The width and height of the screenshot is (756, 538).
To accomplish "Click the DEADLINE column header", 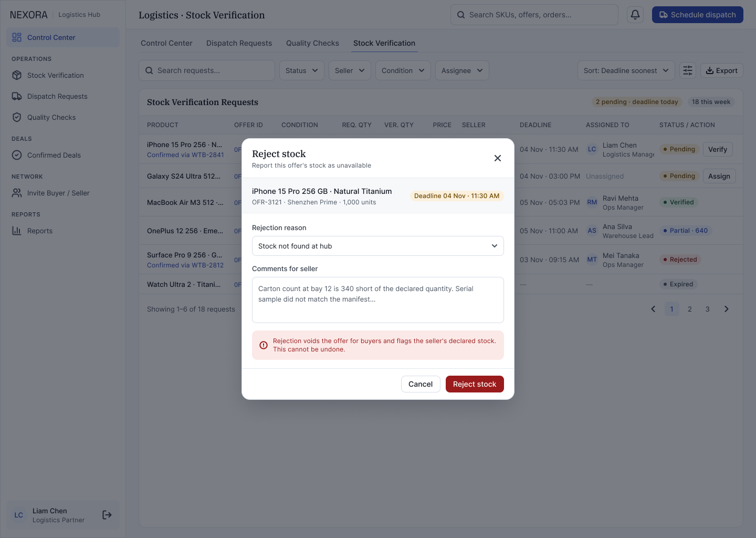I will click(x=535, y=125).
